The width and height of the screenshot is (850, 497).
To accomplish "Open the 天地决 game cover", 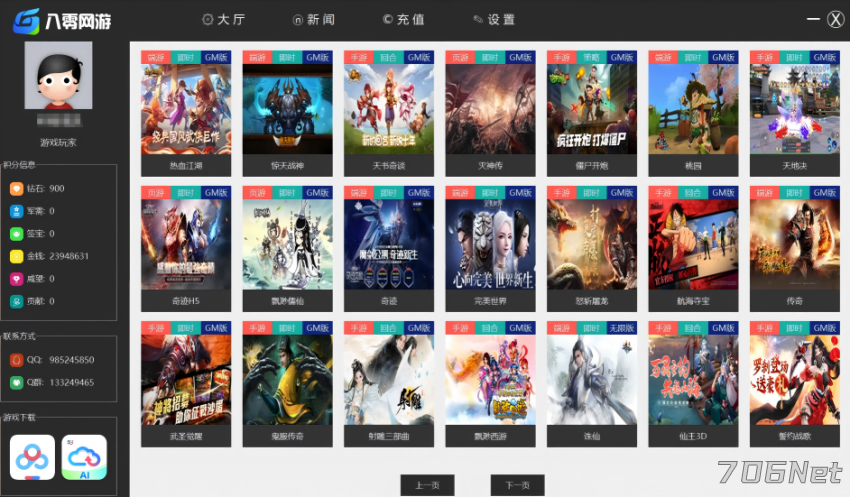I will click(x=795, y=109).
